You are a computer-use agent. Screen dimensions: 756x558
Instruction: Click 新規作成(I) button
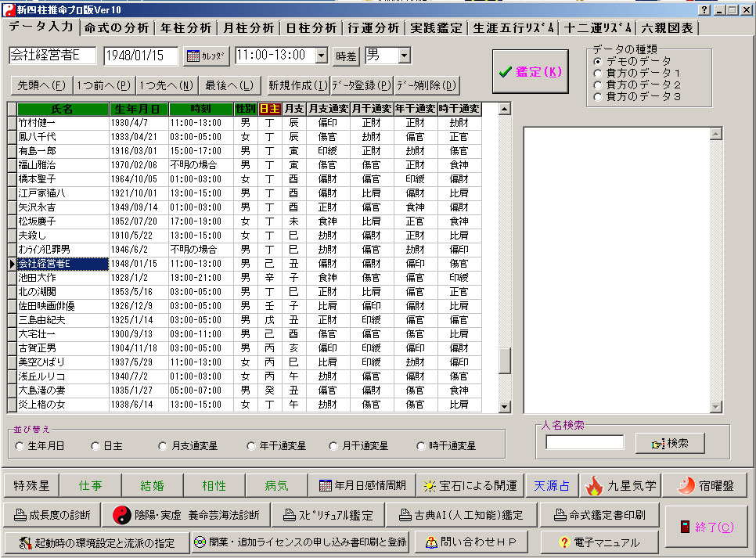coord(298,85)
